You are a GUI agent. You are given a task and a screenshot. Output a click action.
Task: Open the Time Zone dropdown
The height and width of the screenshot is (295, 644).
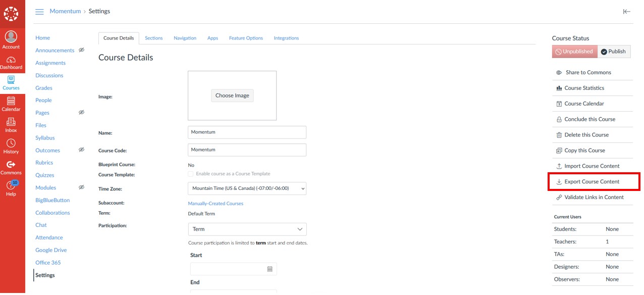(x=247, y=188)
